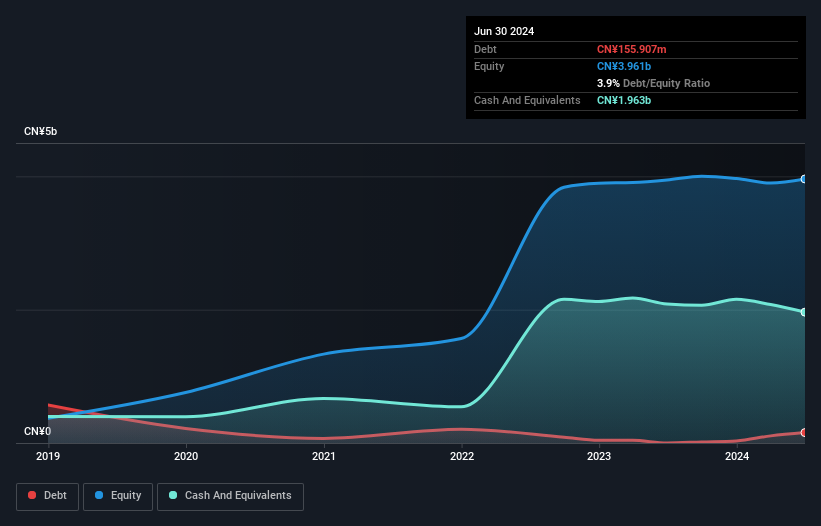Select the Debt endpoint marker at Jun 2024

coord(804,432)
